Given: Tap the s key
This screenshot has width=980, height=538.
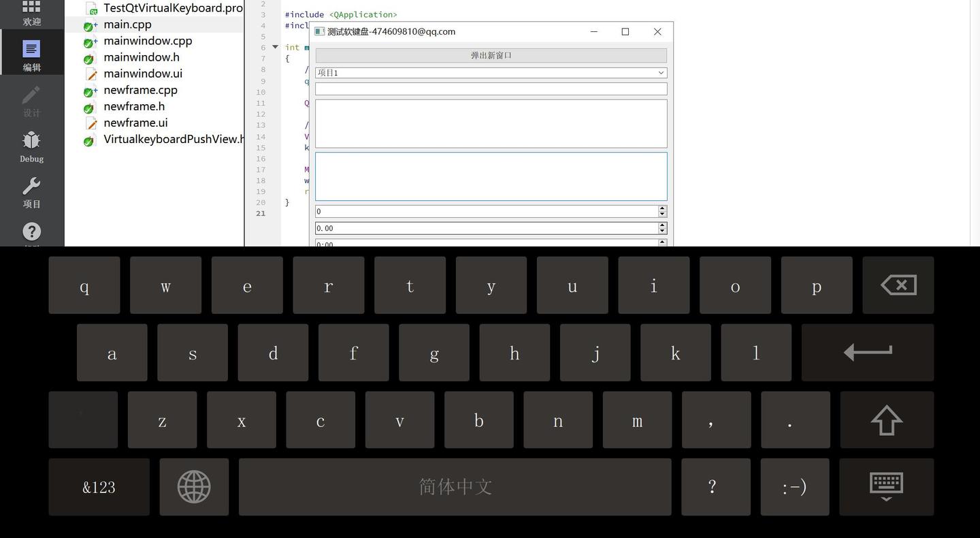Looking at the screenshot, I should point(193,352).
